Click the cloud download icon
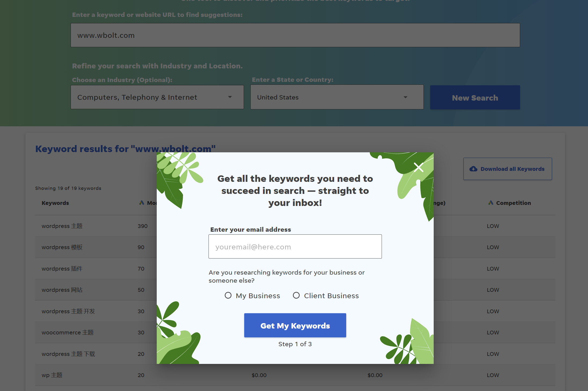Viewport: 588px width, 391px height. [473, 169]
